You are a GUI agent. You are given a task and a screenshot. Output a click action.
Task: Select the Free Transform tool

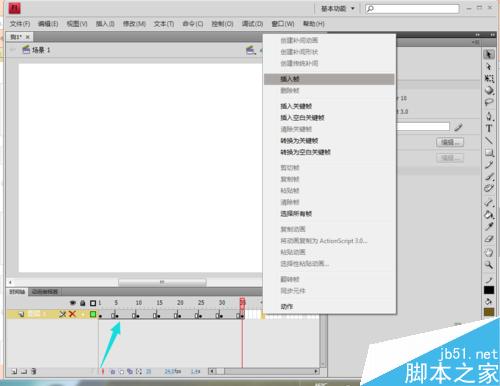click(x=489, y=79)
